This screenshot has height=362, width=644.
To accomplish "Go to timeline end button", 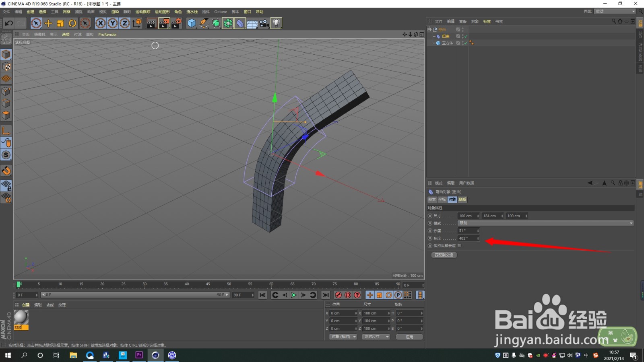I will (x=326, y=295).
